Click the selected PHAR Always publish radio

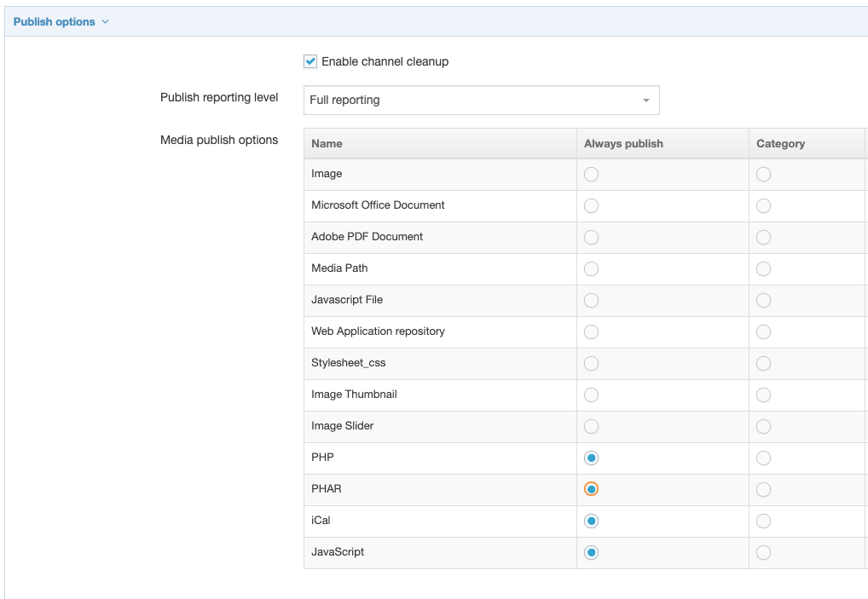591,489
